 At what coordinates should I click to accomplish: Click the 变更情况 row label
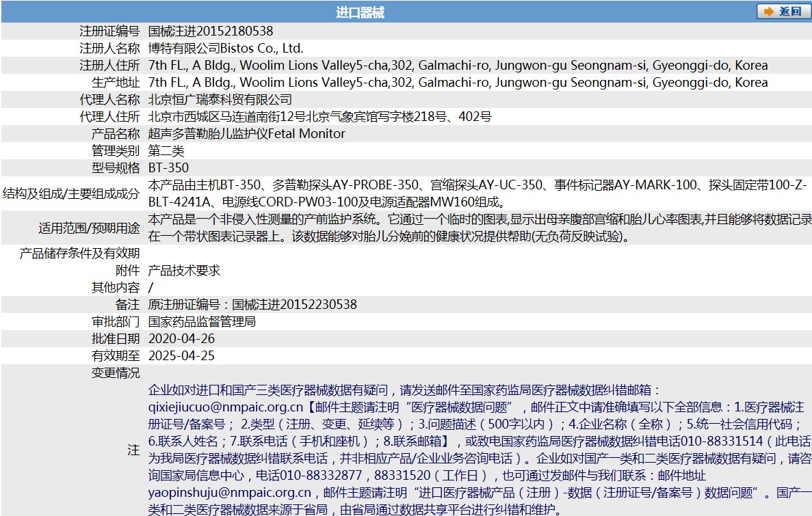(x=116, y=372)
